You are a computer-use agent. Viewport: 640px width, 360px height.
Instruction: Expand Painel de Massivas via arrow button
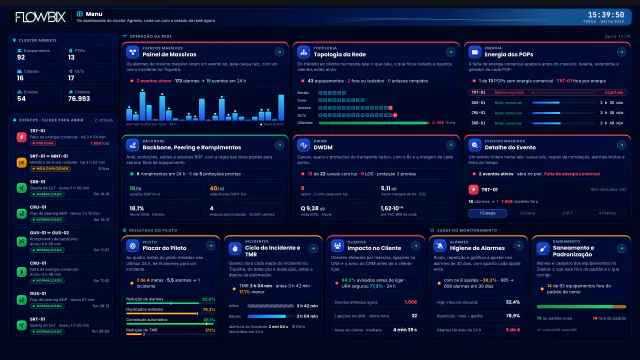[x=279, y=52]
